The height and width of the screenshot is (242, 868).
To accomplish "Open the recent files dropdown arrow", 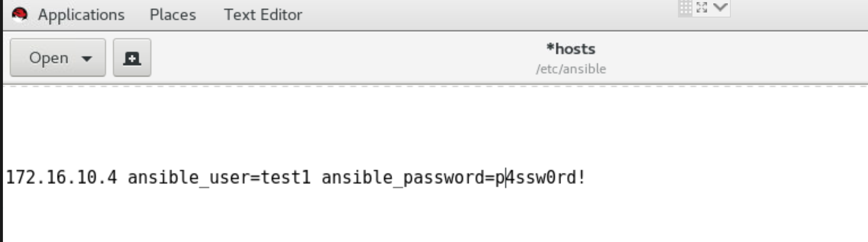I will (x=87, y=58).
